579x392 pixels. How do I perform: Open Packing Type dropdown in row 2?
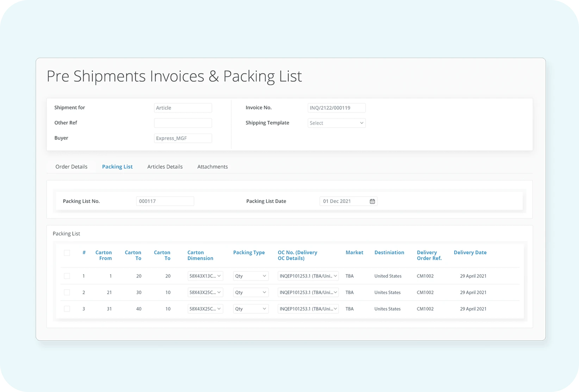click(x=250, y=292)
